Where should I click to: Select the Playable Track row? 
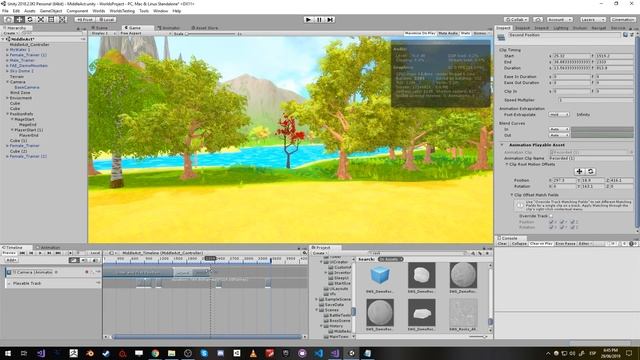tap(53, 283)
